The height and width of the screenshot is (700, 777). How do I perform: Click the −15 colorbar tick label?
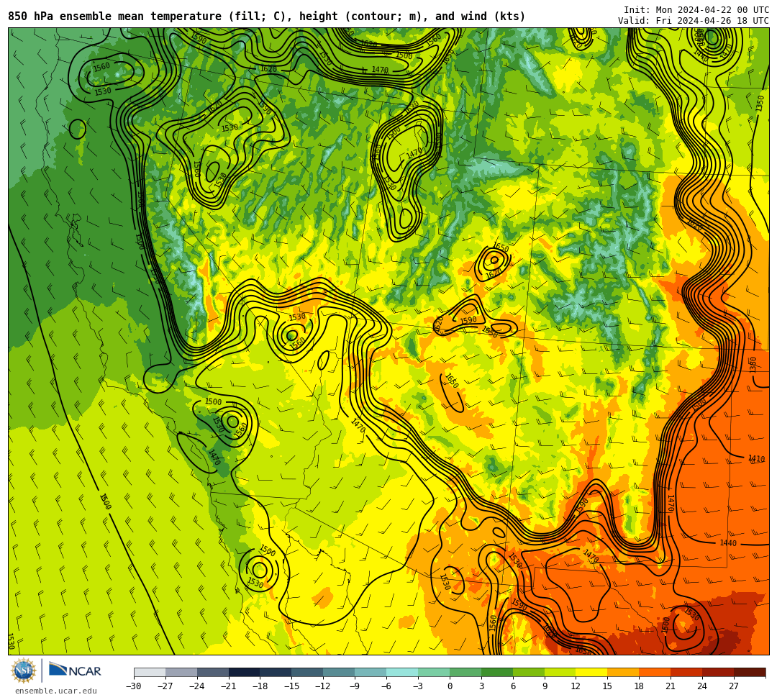click(292, 686)
